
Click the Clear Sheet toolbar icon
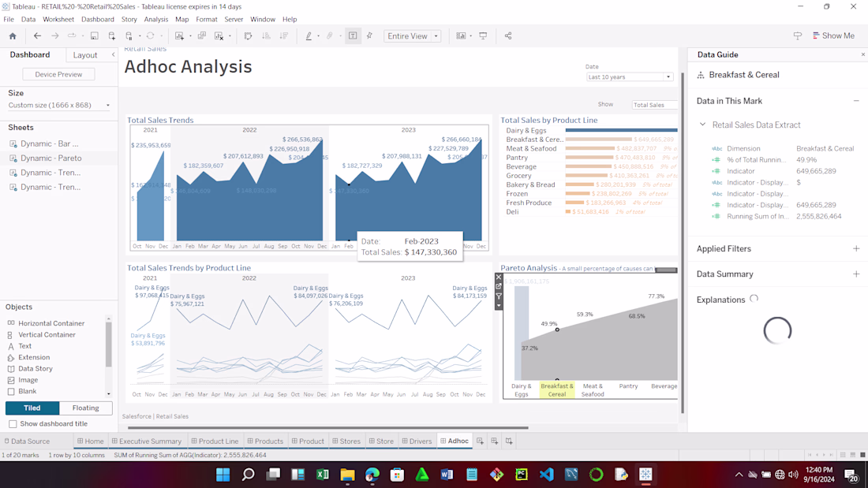[x=219, y=36]
